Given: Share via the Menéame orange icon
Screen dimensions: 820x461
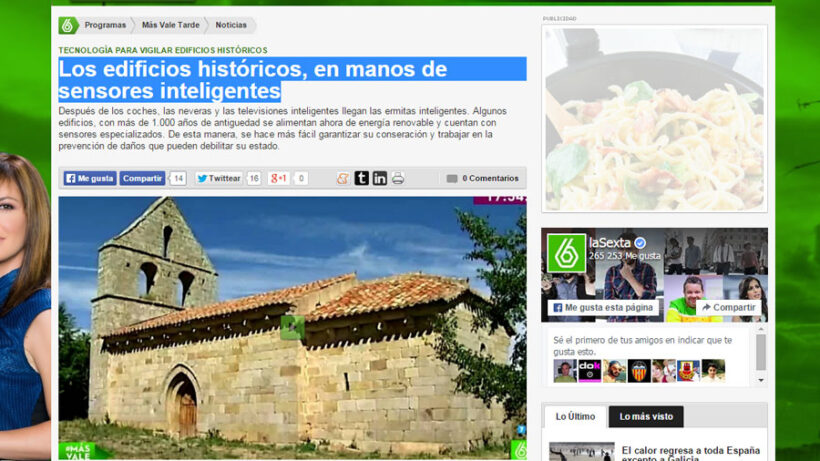Looking at the screenshot, I should (343, 179).
